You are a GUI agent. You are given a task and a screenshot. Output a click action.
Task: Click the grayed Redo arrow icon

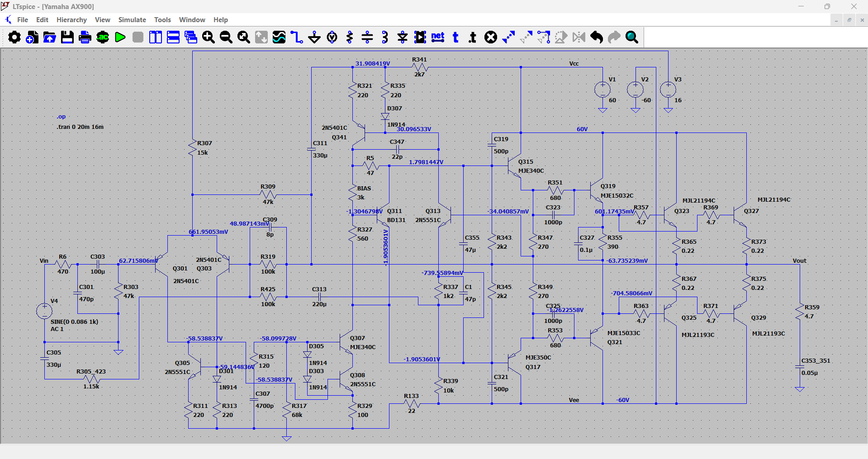[x=614, y=37]
